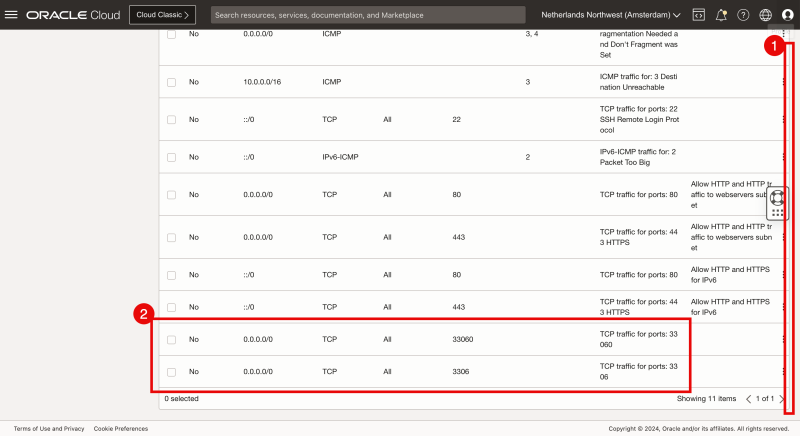The image size is (800, 436).
Task: Click the 10.0.0.0/16 source cell
Action: click(x=262, y=82)
